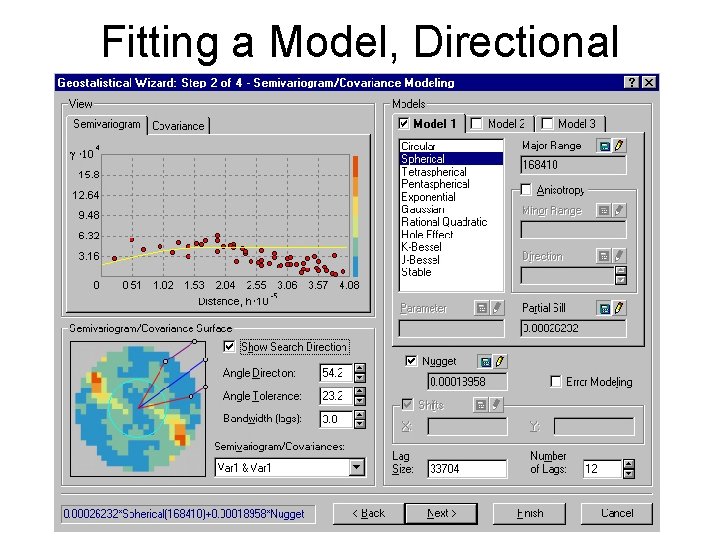Select Spherical in the model list
Viewport: 720px width, 540px height.
(x=451, y=159)
